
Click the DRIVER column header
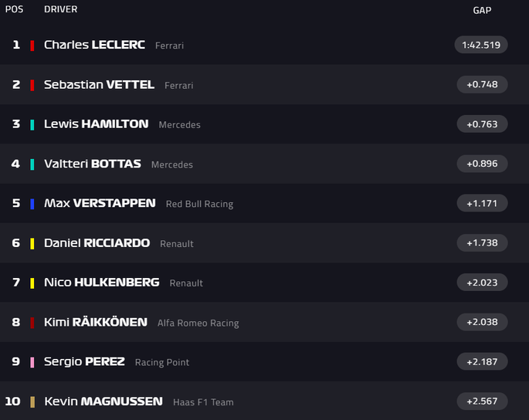[x=61, y=9]
